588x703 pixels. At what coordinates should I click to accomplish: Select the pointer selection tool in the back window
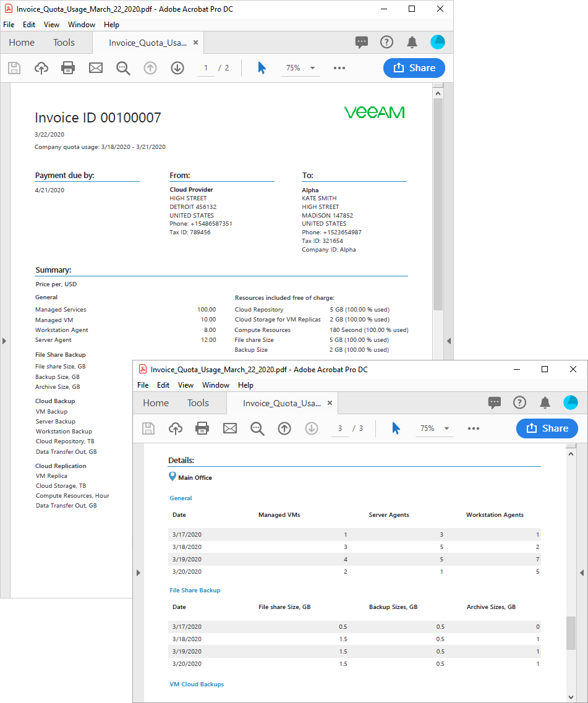pyautogui.click(x=262, y=68)
